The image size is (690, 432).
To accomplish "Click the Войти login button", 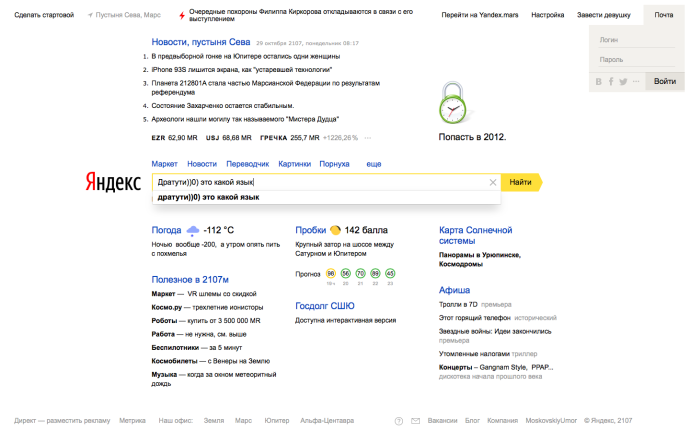I will pos(664,81).
